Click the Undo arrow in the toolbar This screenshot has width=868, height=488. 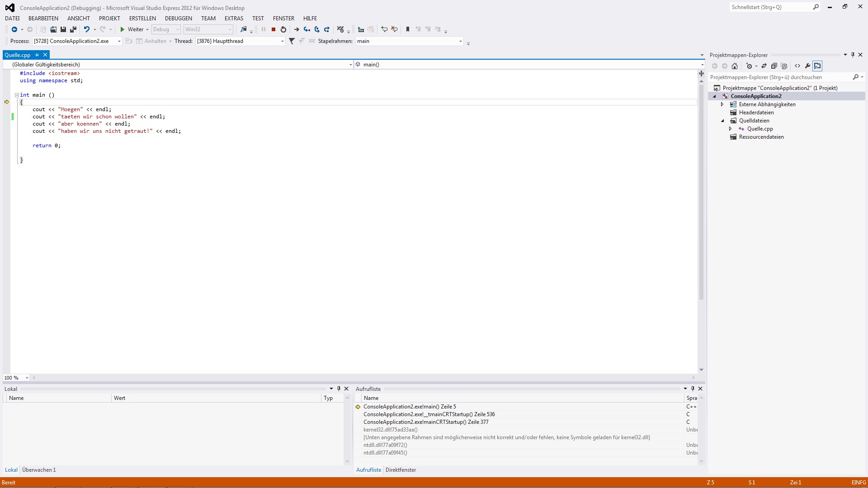[86, 29]
